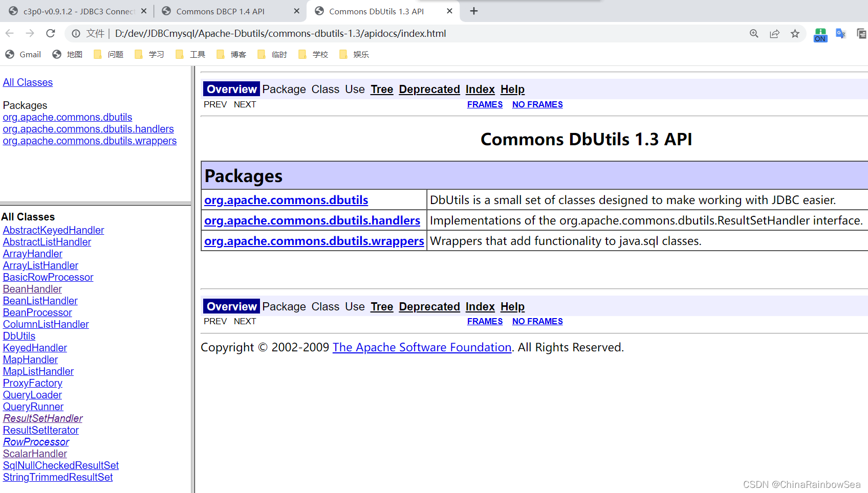This screenshot has width=868, height=493.
Task: Open the ArrayHandler class
Action: pos(33,254)
